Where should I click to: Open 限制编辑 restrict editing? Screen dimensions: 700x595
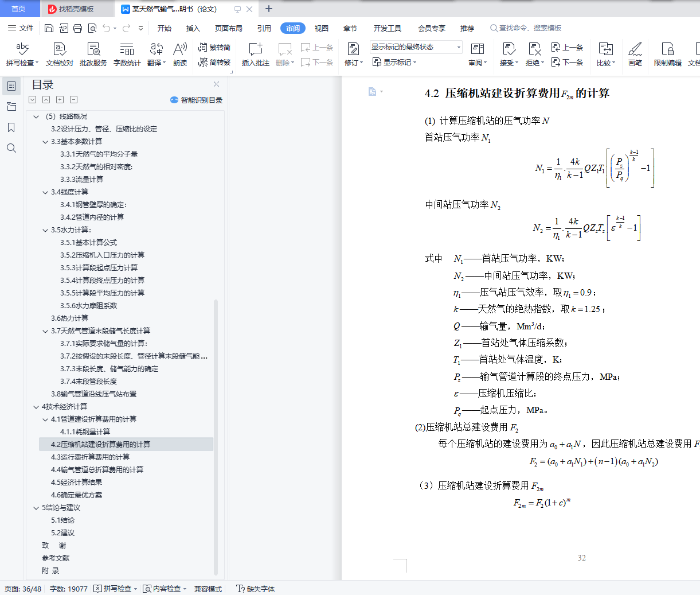(x=668, y=55)
